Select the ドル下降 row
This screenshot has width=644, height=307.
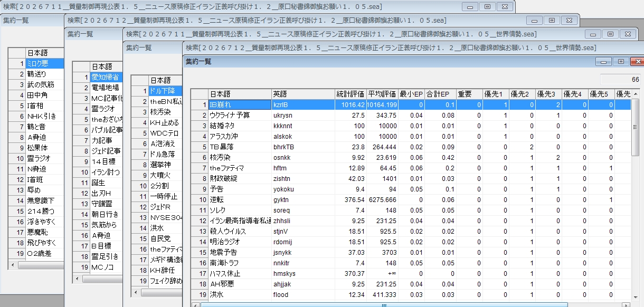165,91
